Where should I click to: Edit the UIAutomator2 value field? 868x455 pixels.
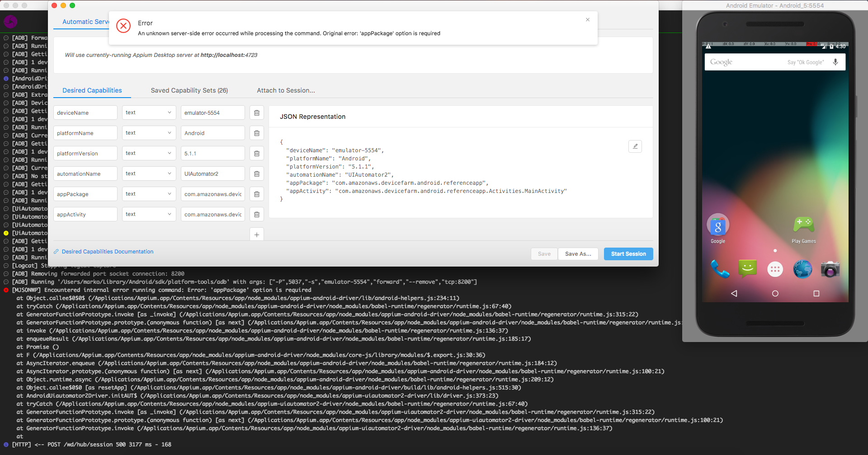213,174
